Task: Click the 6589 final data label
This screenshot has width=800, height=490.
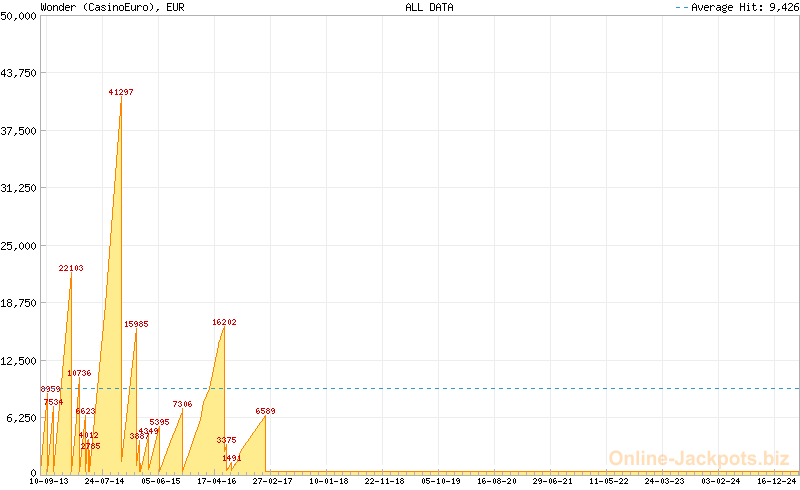Action: coord(265,411)
